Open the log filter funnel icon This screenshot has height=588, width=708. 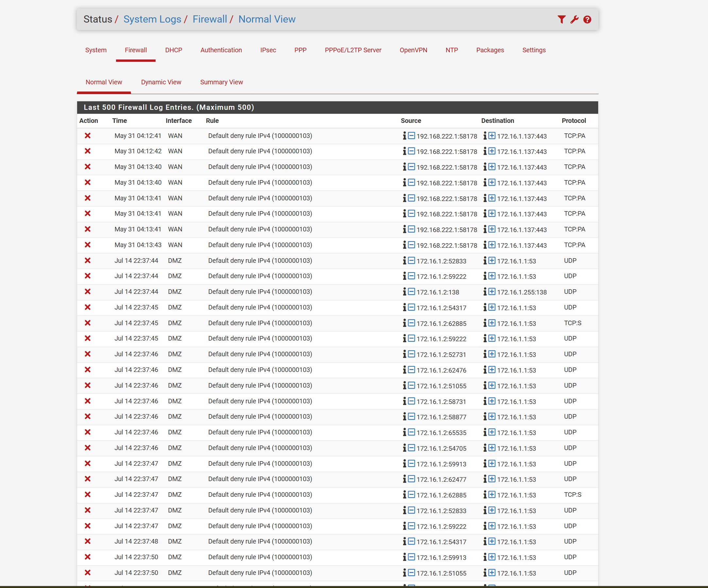click(561, 20)
